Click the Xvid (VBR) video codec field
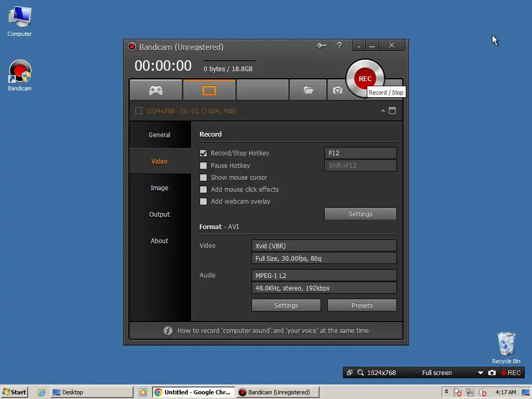This screenshot has width=532, height=399. tap(324, 246)
